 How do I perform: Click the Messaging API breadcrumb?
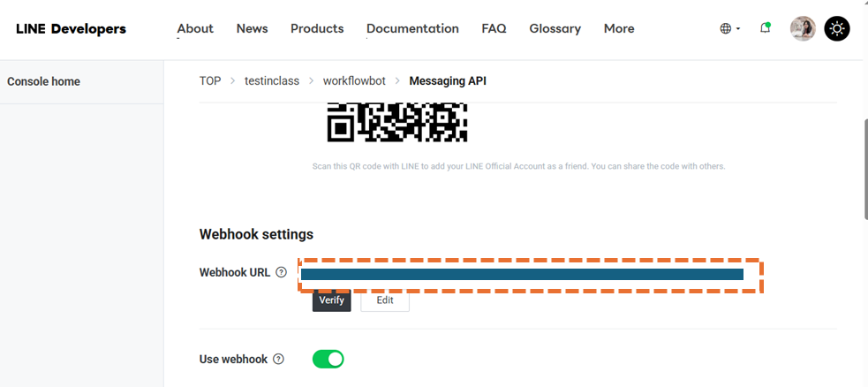coord(448,81)
